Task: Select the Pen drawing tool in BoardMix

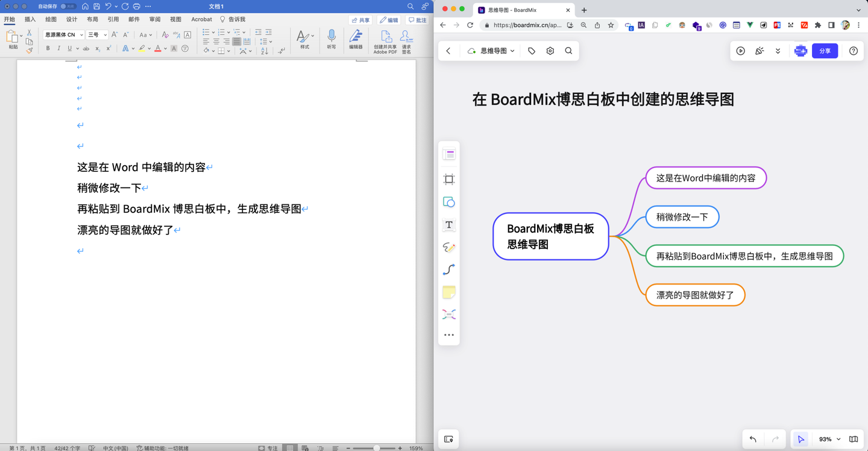Action: [448, 247]
